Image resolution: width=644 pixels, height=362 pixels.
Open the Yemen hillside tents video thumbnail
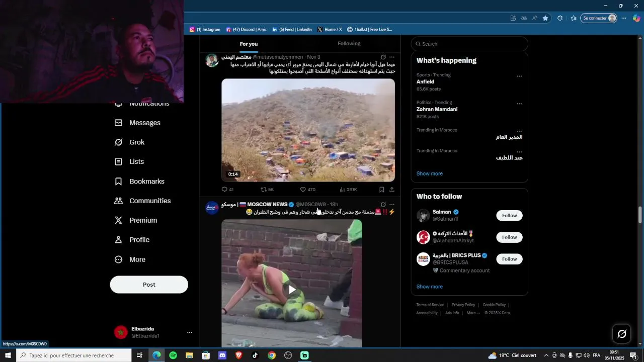click(308, 130)
